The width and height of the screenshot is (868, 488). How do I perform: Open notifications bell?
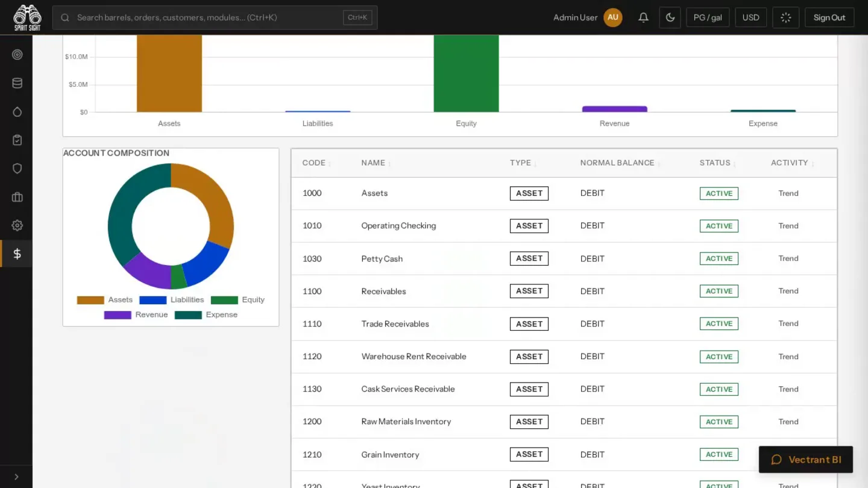pos(643,17)
